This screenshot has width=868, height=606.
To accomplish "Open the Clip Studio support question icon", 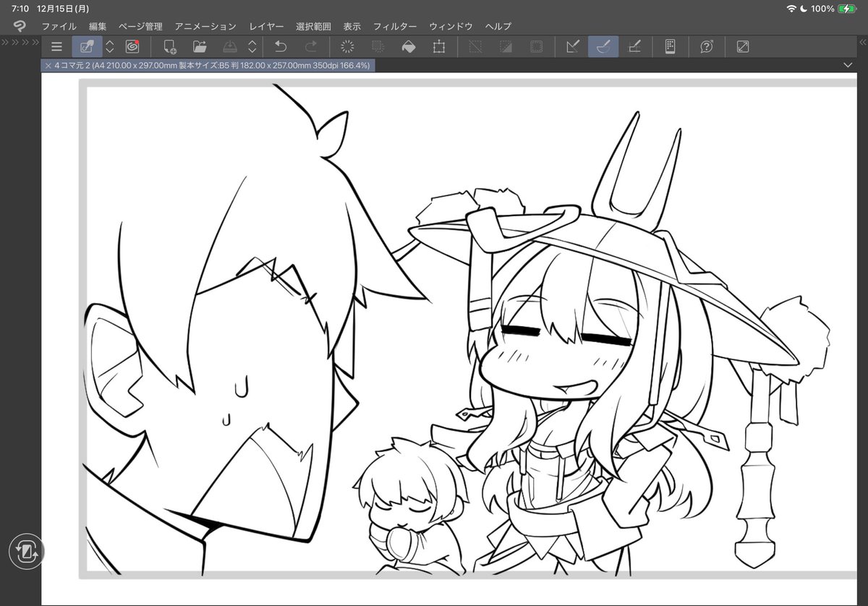I will 707,47.
